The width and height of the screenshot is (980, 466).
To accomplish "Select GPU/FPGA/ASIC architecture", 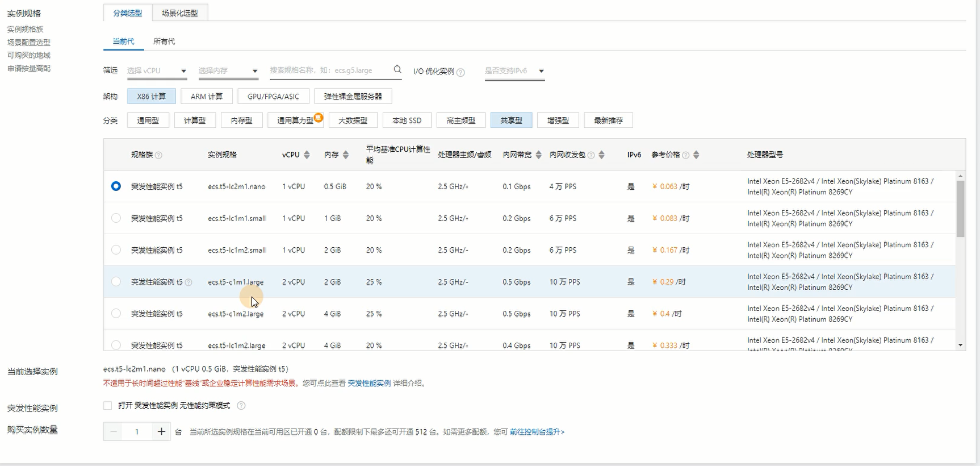I will pos(273,97).
